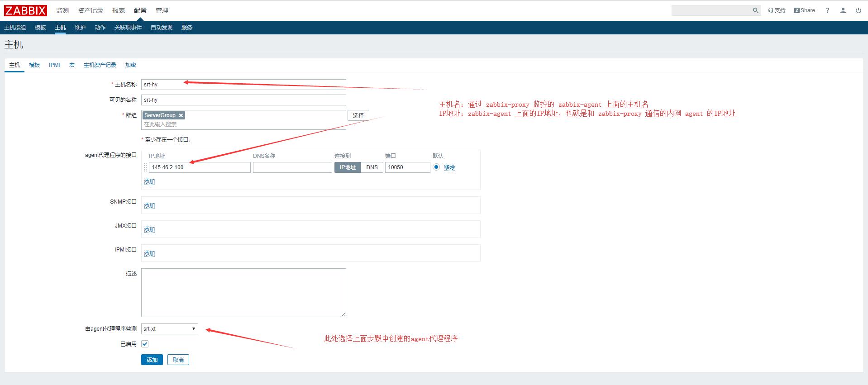Go to 主机 in the blue submenu bar

pos(60,28)
